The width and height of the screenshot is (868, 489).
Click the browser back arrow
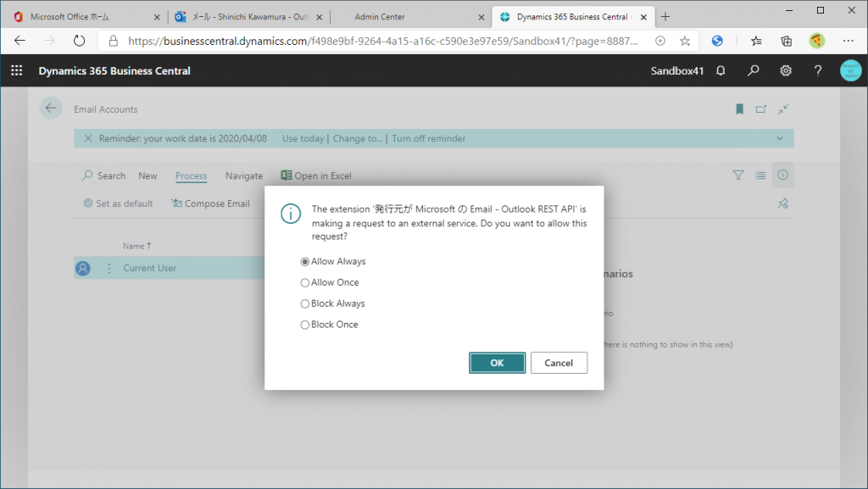click(x=19, y=41)
